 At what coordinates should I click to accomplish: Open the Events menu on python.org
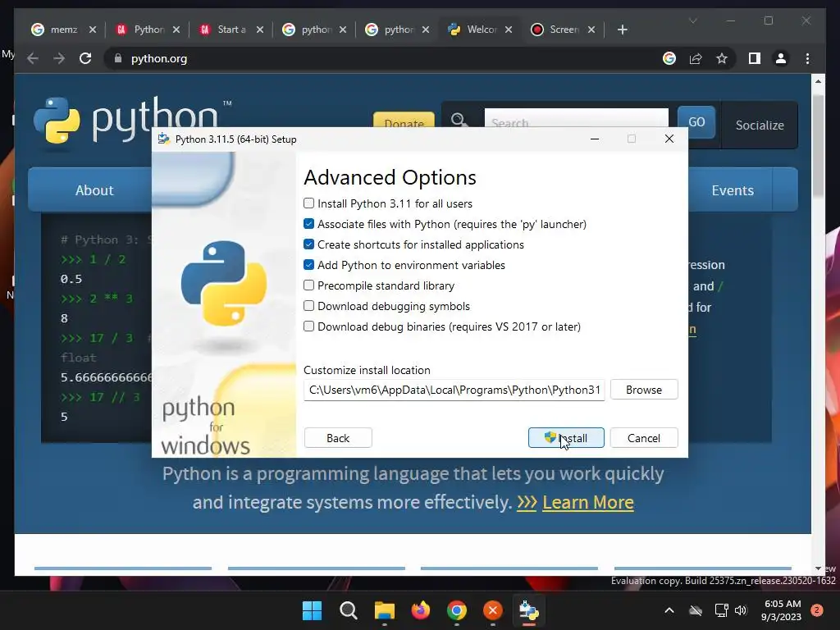point(733,190)
